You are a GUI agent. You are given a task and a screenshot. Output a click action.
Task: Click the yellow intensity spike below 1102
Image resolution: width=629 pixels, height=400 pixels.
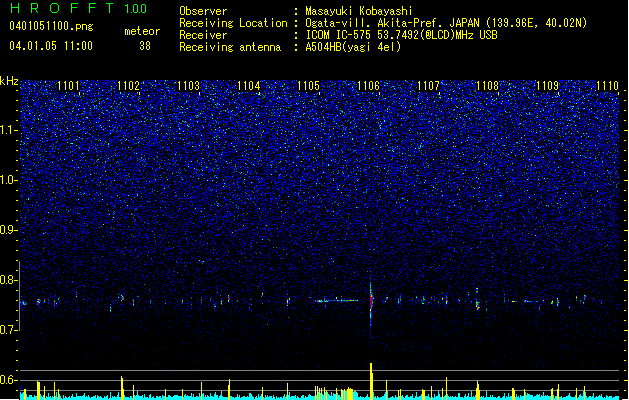122,388
